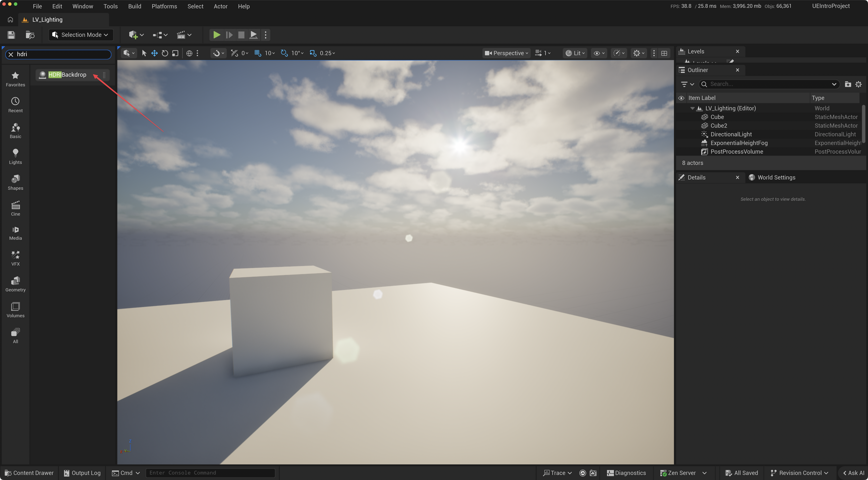Click the Stop simulation square button

[241, 35]
